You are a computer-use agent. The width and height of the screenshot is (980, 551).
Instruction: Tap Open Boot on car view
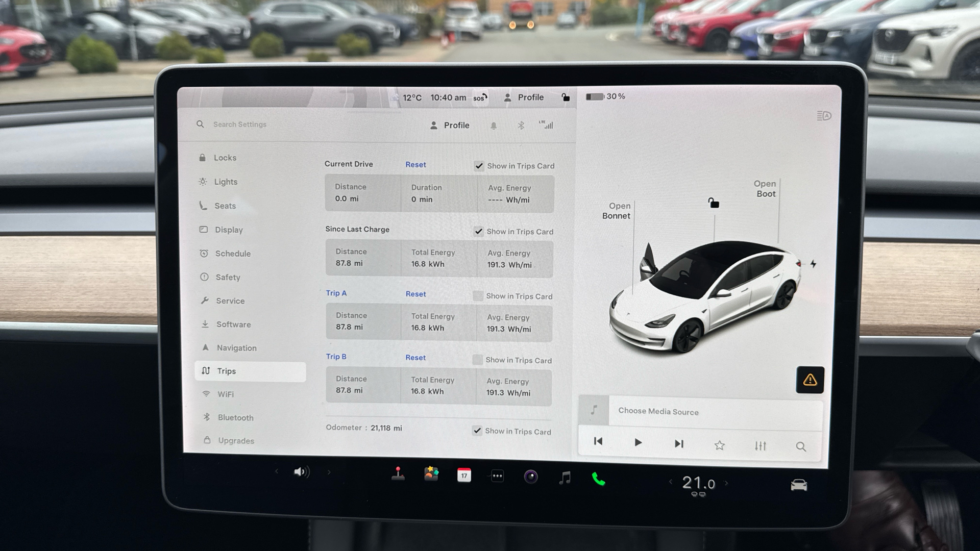[765, 189]
